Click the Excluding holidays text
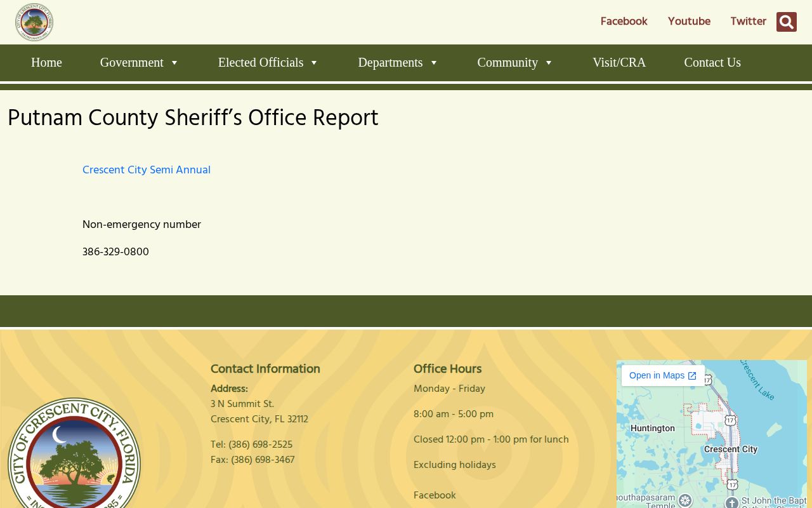812x508 pixels. (x=455, y=465)
